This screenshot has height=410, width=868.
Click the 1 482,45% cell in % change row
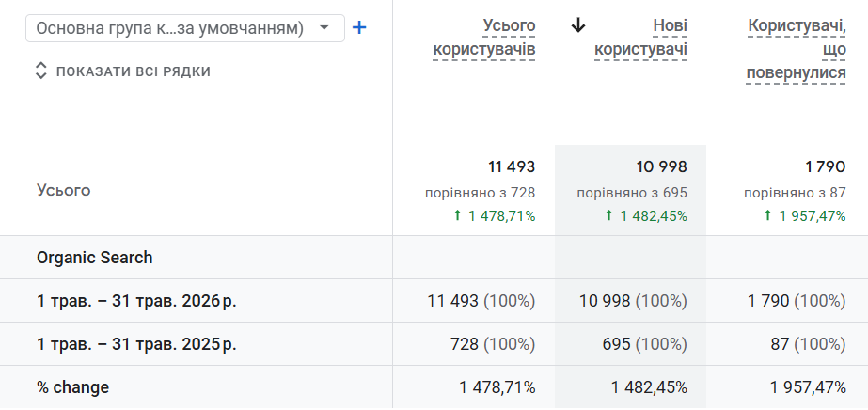click(649, 387)
